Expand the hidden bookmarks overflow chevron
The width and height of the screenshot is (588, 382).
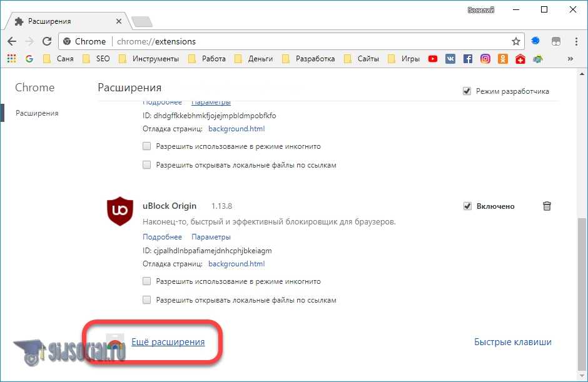click(x=570, y=59)
